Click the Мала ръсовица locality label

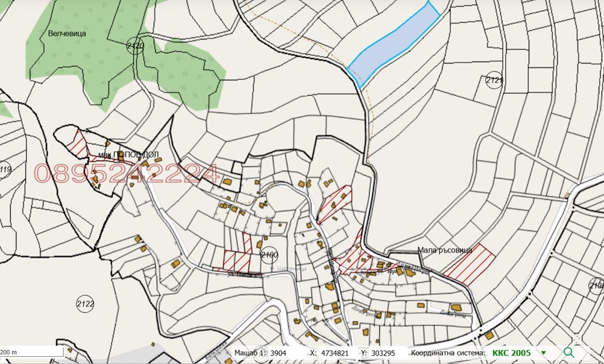coord(445,250)
